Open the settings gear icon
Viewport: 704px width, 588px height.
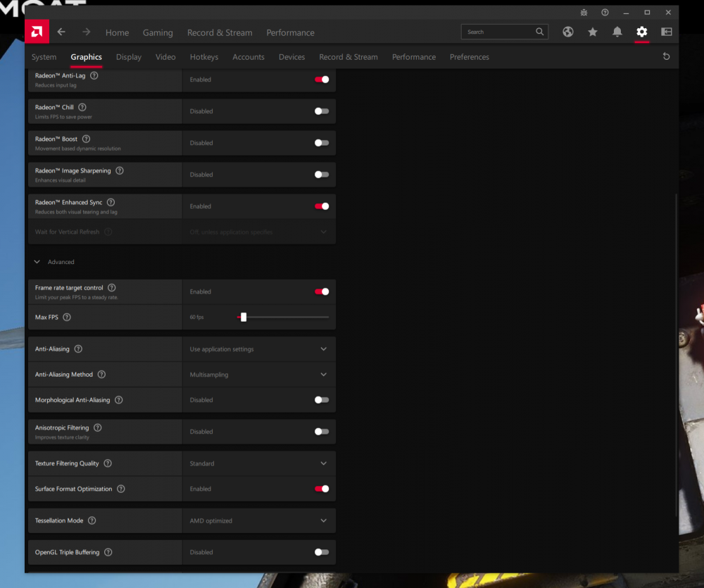pyautogui.click(x=641, y=32)
